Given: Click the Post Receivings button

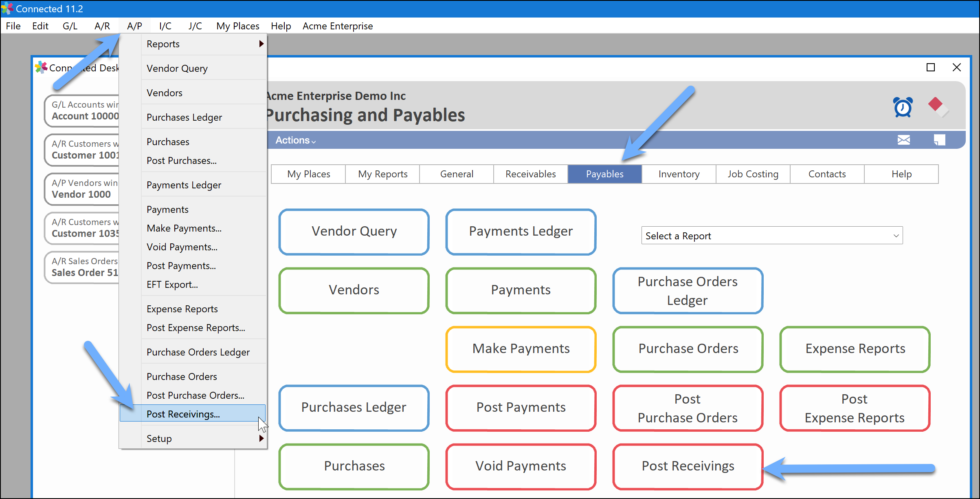Looking at the screenshot, I should click(688, 466).
